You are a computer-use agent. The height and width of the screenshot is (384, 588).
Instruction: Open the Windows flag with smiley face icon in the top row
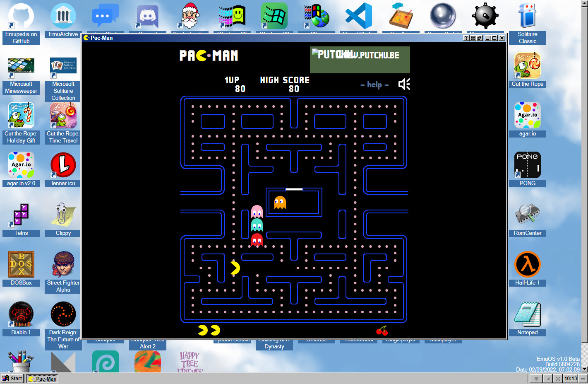point(232,16)
